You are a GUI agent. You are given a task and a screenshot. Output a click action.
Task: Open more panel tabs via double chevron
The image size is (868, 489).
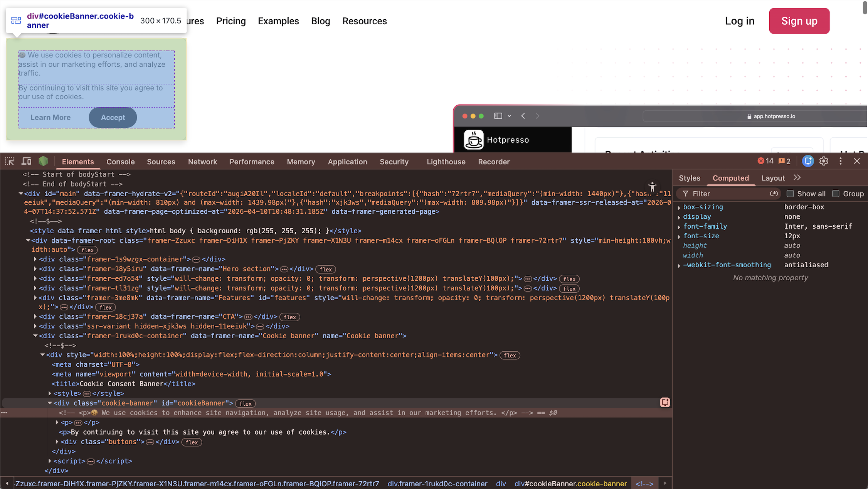pos(797,178)
